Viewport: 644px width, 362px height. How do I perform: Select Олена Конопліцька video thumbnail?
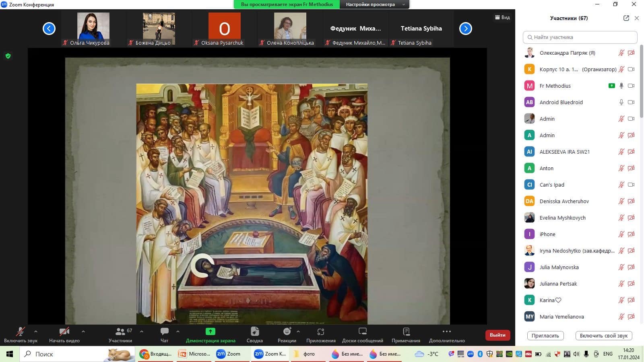coord(290,29)
